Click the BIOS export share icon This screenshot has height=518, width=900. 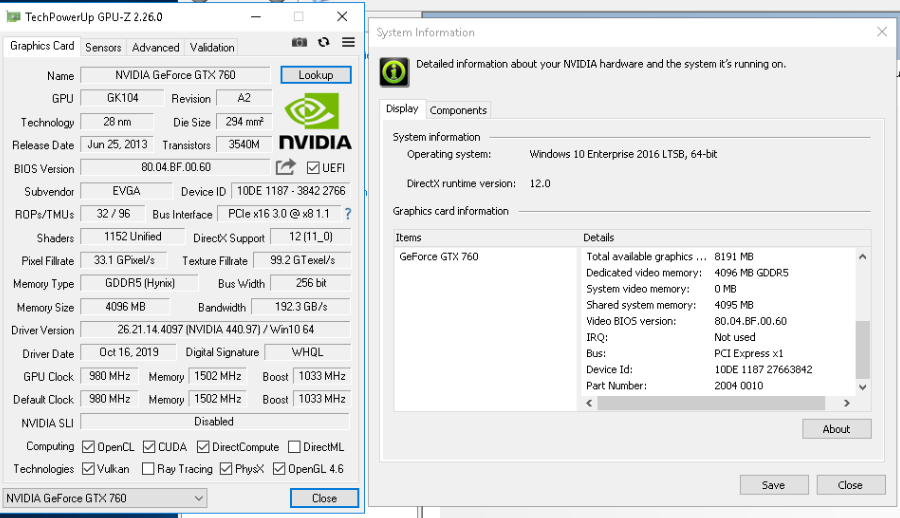coord(286,167)
